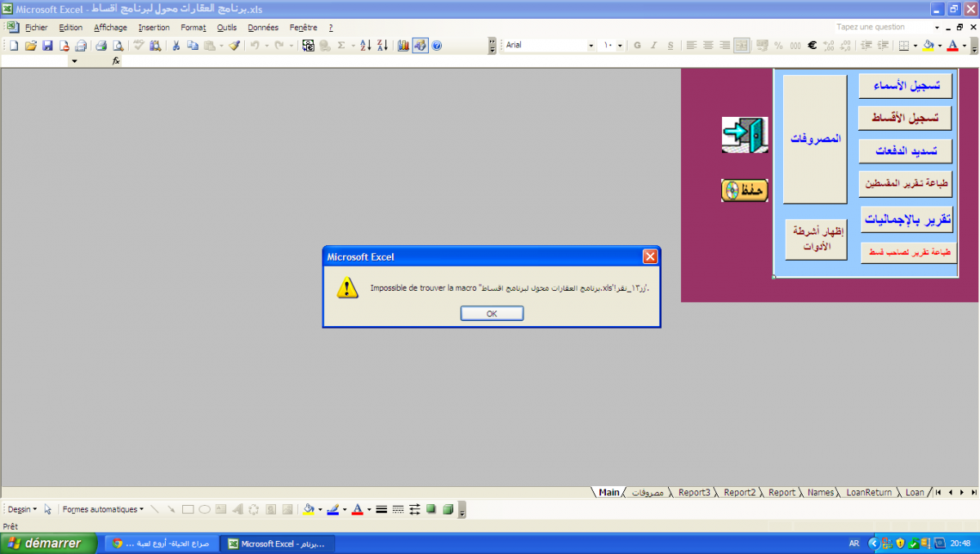Screen dimensions: 980x554
Task: Click the fill color bucket on Formatting toolbar
Action: (929, 46)
